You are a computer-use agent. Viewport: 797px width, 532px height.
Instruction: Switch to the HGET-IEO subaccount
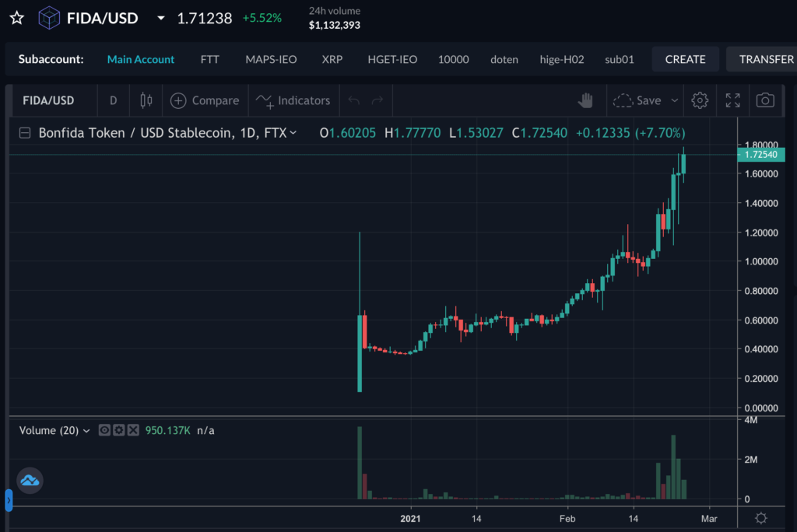click(392, 59)
